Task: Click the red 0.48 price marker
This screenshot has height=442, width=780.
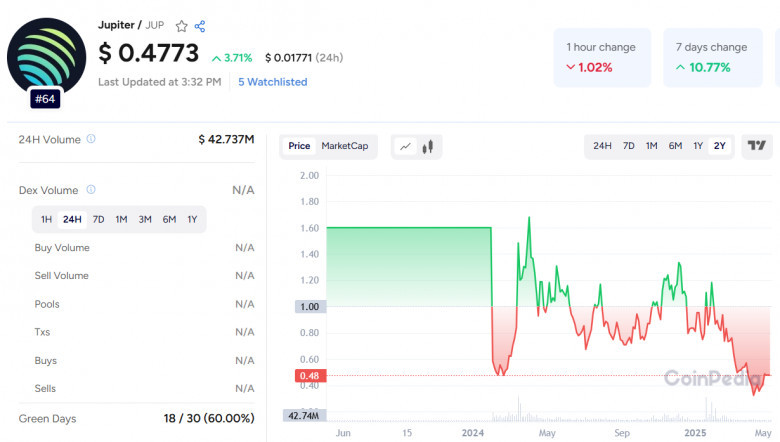Action: pyautogui.click(x=310, y=375)
